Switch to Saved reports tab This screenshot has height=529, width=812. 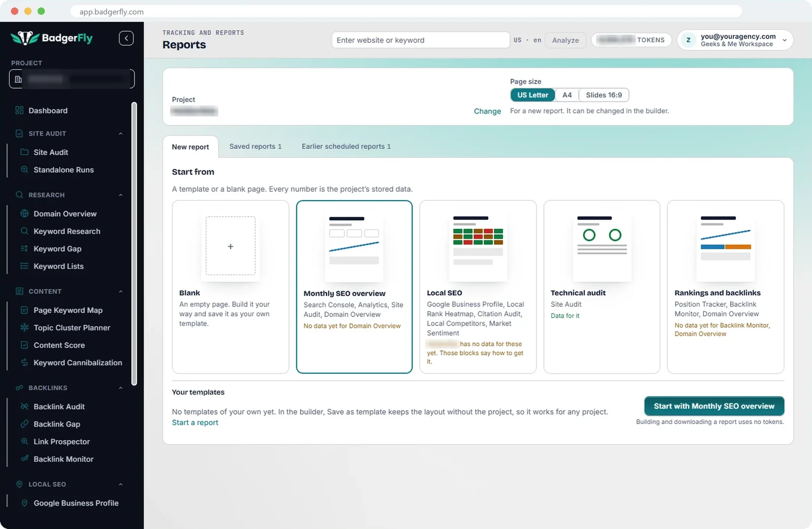click(255, 146)
